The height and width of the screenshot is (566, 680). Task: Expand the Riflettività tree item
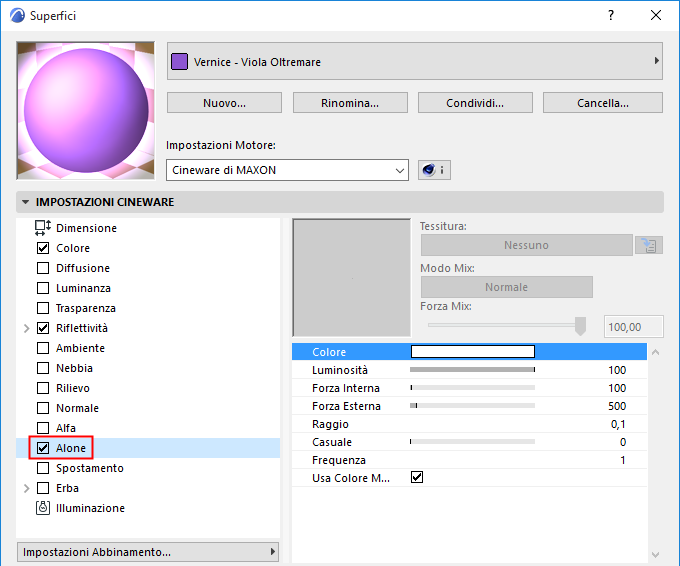[x=26, y=328]
